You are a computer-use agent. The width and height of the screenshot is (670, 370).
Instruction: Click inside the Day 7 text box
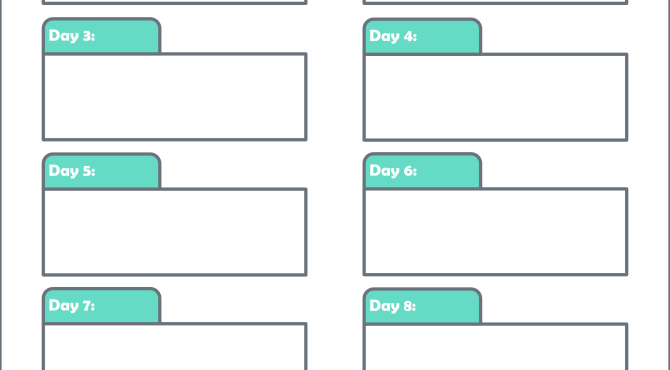click(175, 347)
